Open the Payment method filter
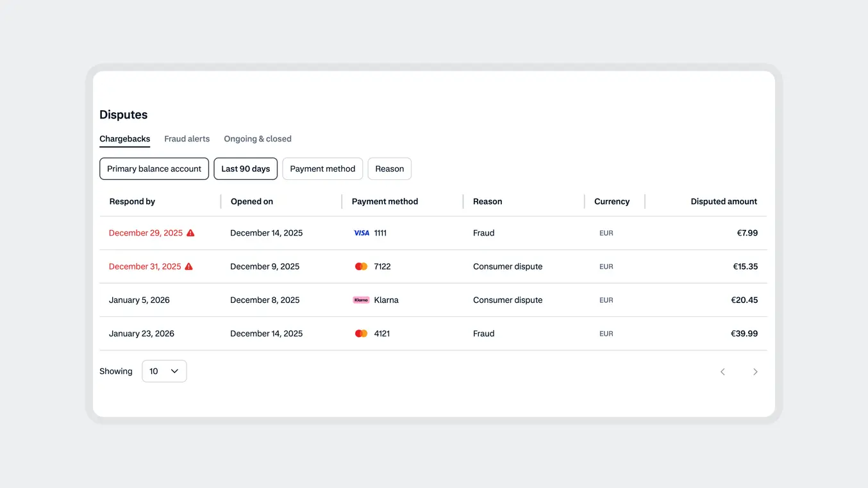 pyautogui.click(x=322, y=168)
